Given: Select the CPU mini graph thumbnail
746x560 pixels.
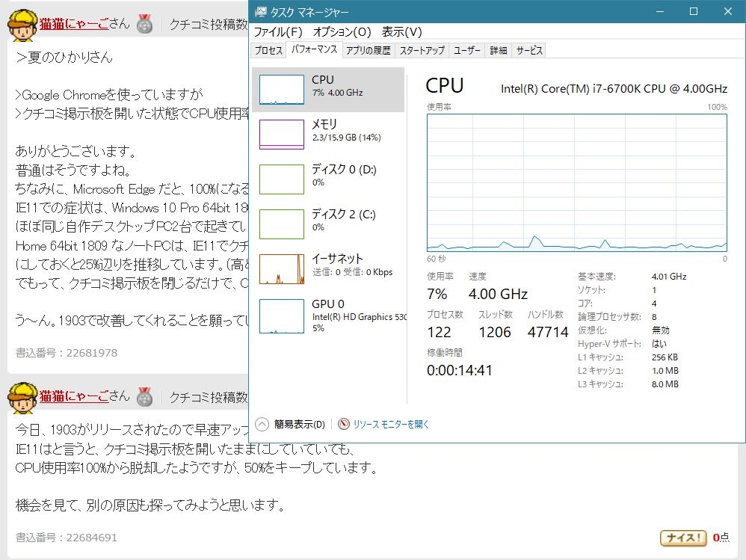Looking at the screenshot, I should coord(282,90).
